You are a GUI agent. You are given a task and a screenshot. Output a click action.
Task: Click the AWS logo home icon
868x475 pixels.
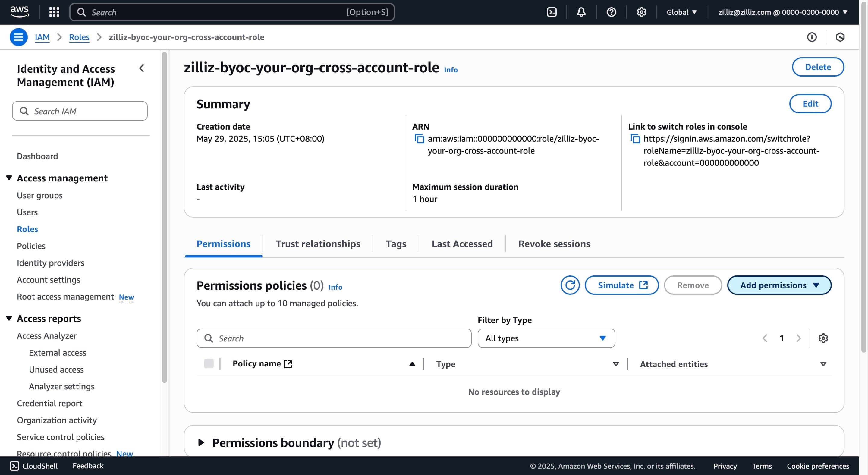pos(20,12)
